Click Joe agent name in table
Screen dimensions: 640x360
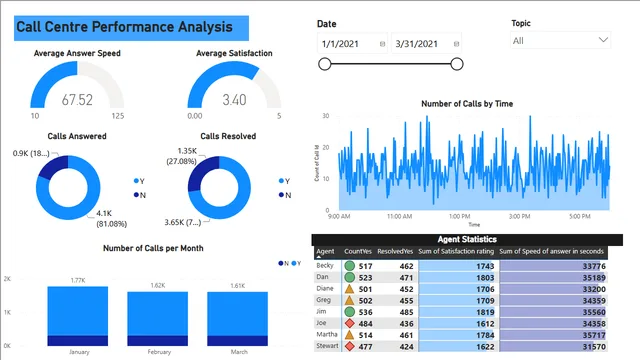321,322
